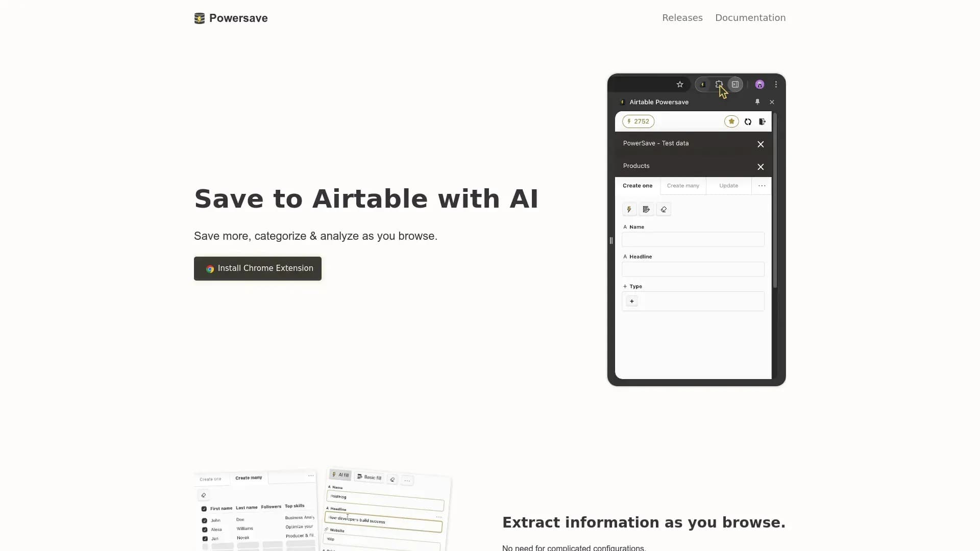Open the Releases link
Screen dimensions: 980x551
point(682,18)
